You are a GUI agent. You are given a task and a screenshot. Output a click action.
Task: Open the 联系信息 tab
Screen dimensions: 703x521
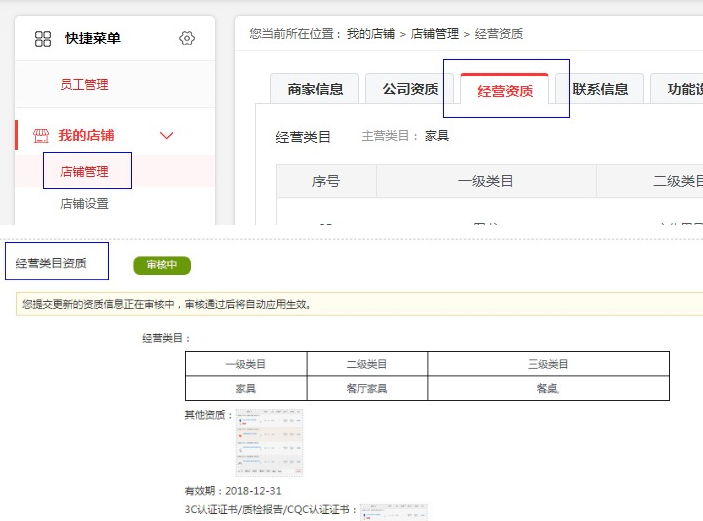pyautogui.click(x=600, y=89)
